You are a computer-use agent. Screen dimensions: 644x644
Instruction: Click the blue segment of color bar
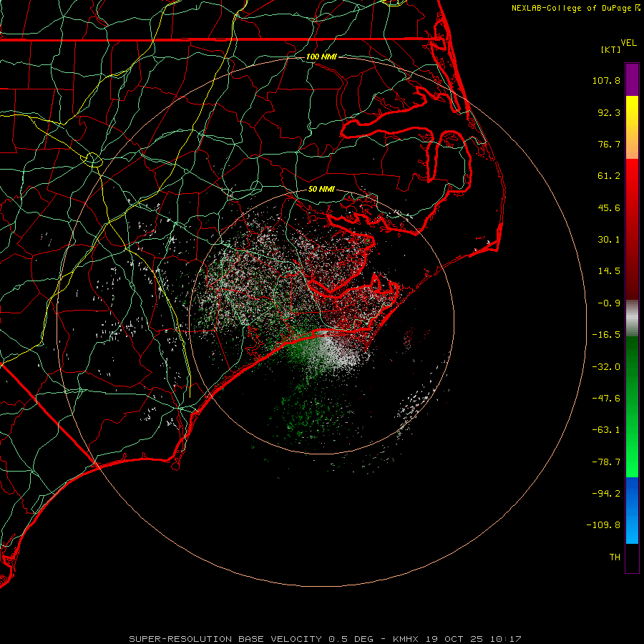(x=632, y=510)
